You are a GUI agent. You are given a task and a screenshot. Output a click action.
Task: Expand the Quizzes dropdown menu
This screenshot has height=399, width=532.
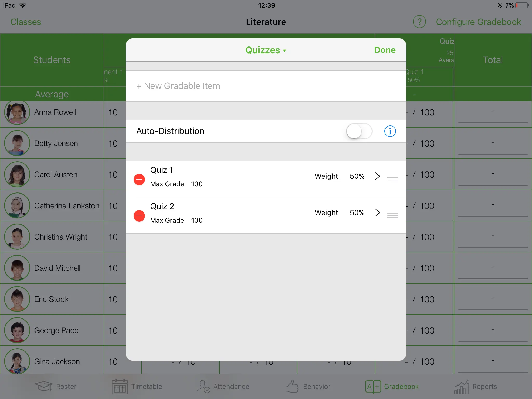point(265,50)
